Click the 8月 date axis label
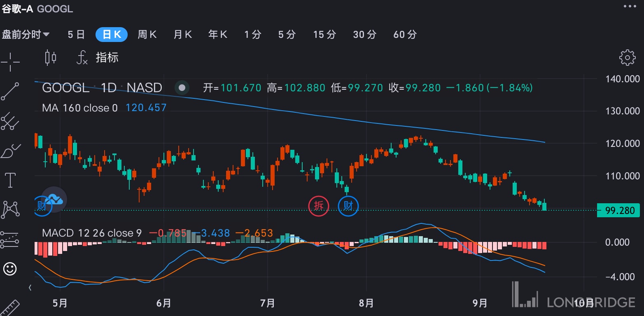 (x=366, y=303)
